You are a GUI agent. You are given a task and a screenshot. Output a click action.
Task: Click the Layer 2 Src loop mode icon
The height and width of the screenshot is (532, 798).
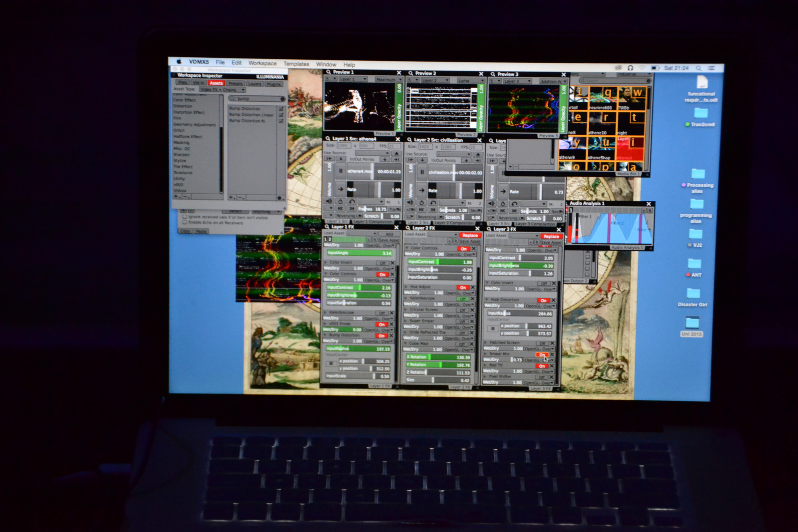point(421,203)
